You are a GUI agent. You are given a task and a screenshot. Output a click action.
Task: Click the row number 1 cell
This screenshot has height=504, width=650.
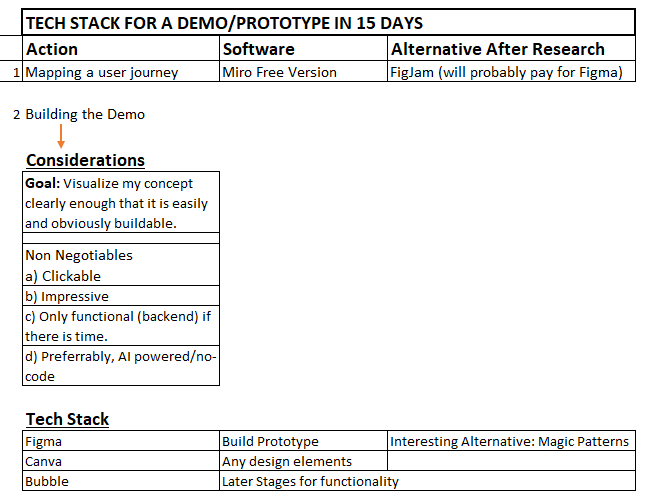pos(11,72)
